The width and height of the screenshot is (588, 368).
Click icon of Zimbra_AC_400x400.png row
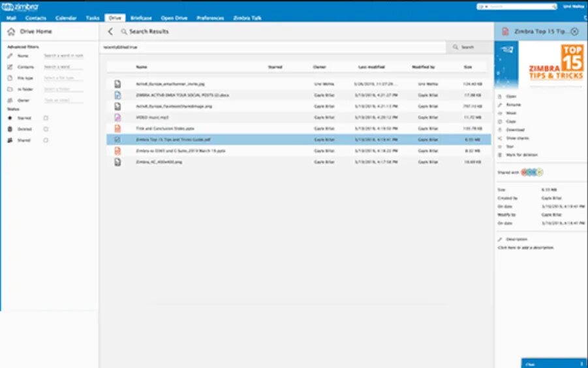[x=117, y=162]
